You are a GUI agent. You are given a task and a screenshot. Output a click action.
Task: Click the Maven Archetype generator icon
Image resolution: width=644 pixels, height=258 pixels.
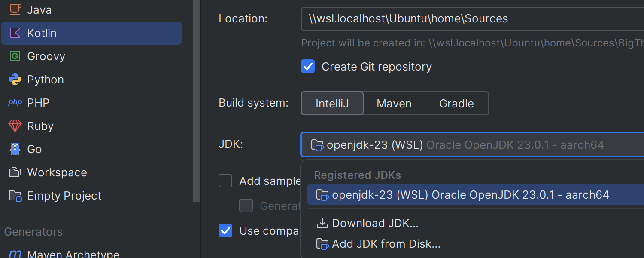pyautogui.click(x=15, y=254)
